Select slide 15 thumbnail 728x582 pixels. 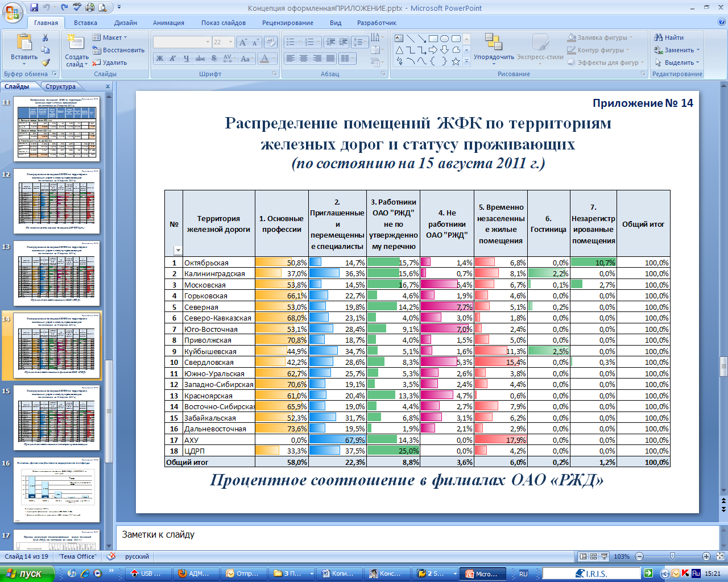[x=56, y=418]
